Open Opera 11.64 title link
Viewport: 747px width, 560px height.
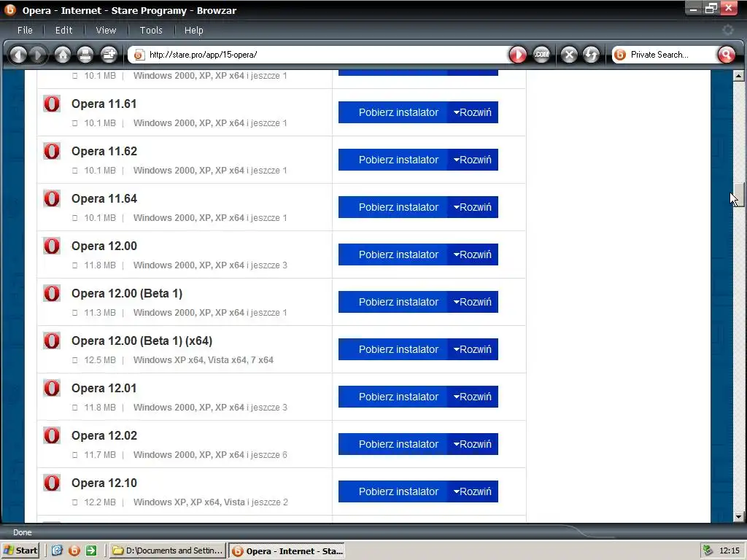104,198
